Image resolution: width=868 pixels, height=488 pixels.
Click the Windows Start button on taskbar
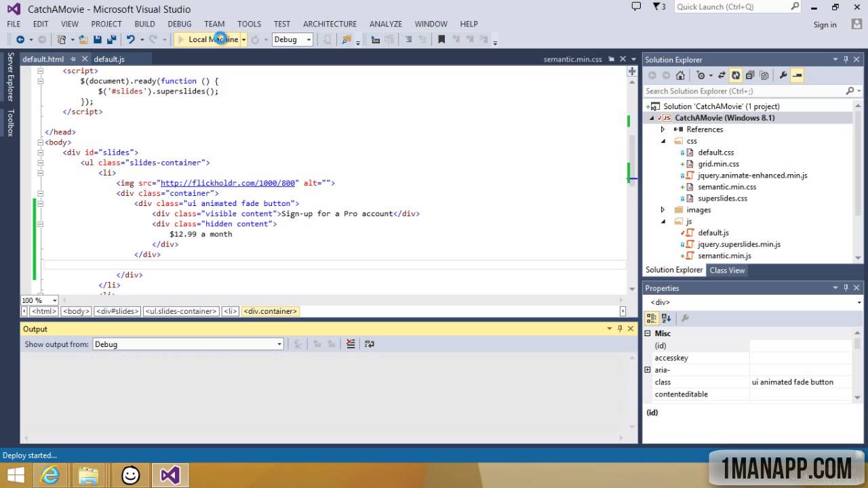click(x=15, y=474)
